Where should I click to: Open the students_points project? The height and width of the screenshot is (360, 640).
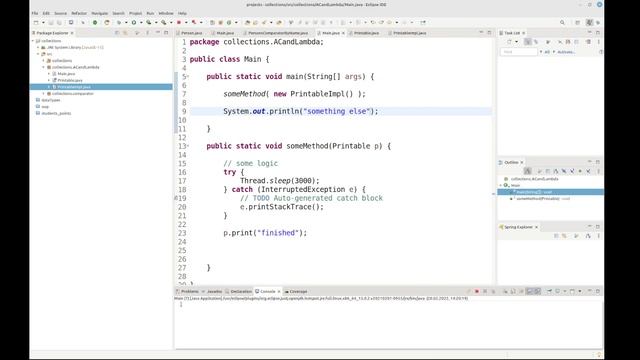click(56, 113)
